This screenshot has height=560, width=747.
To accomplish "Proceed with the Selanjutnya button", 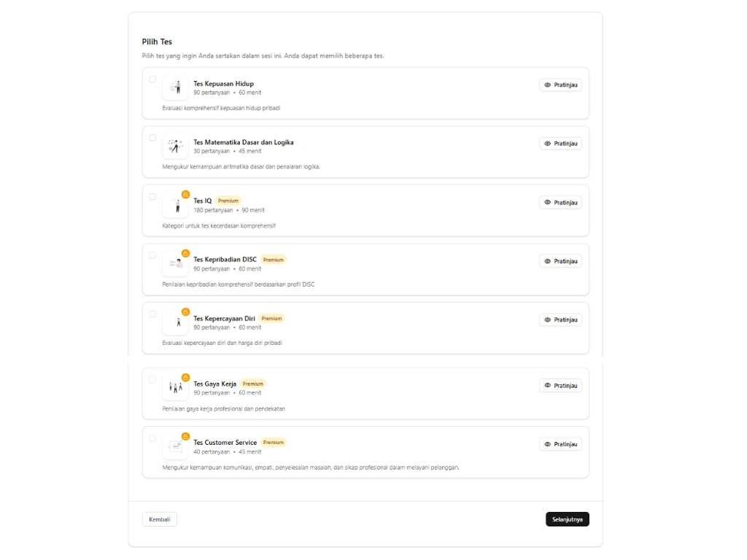I will 567,519.
